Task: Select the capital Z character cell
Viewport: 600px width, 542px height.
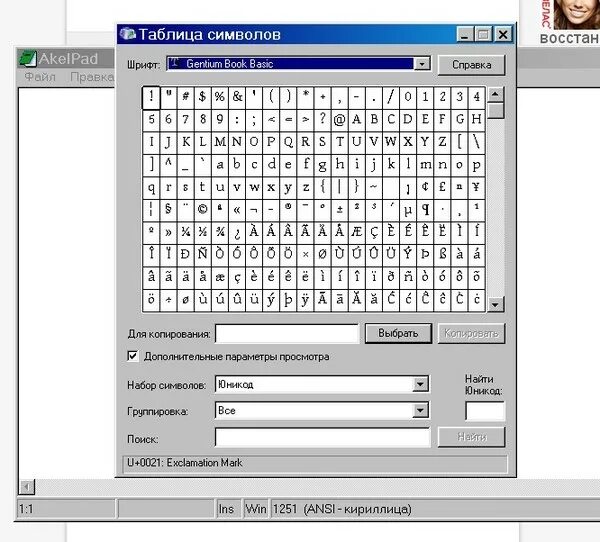Action: pyautogui.click(x=442, y=142)
